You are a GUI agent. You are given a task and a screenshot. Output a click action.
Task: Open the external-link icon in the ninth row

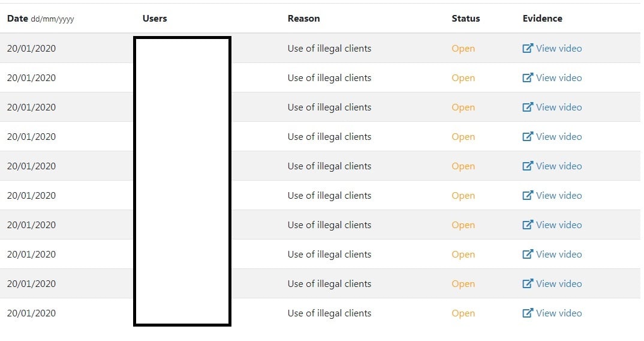pos(527,283)
